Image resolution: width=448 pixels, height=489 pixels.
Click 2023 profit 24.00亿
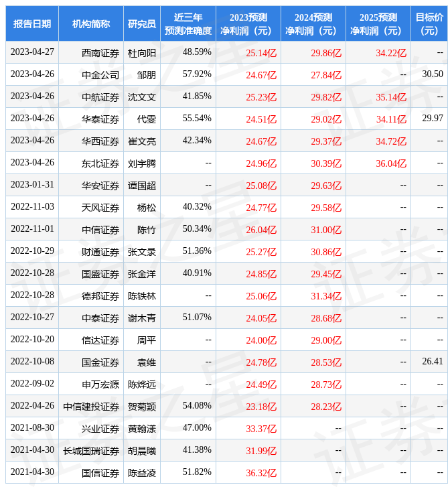(x=261, y=340)
